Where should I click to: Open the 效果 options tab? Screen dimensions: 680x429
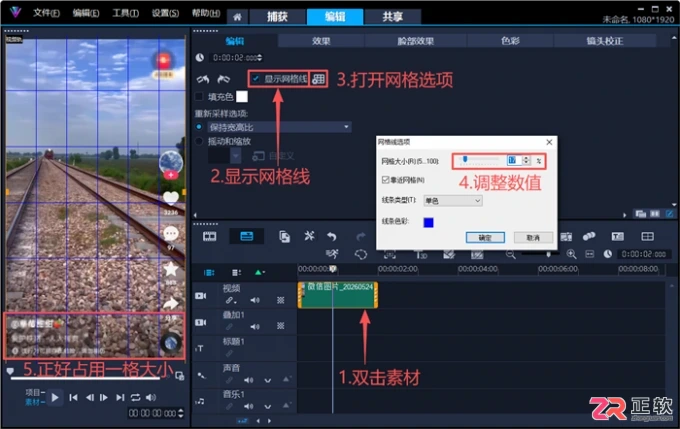[x=321, y=41]
